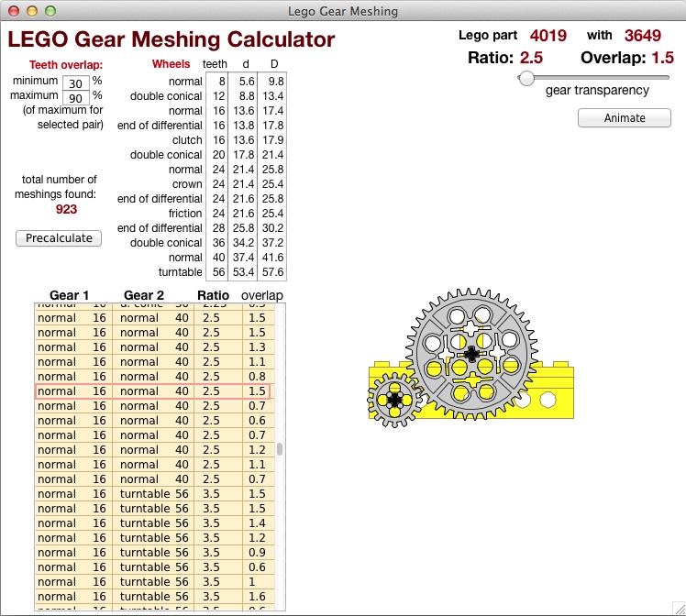Click the double conical 12 teeth row
Viewport: 686px width, 616px height.
tap(207, 96)
